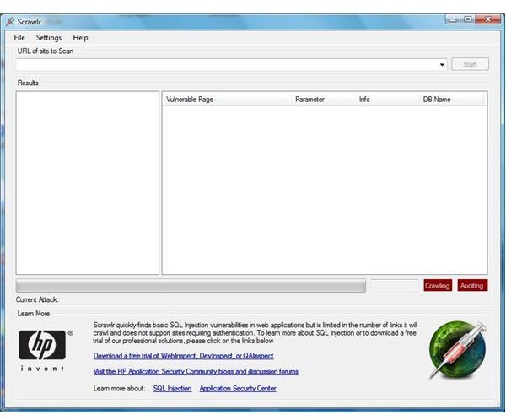Click the scan progress bar
506x420 pixels.
(191, 286)
